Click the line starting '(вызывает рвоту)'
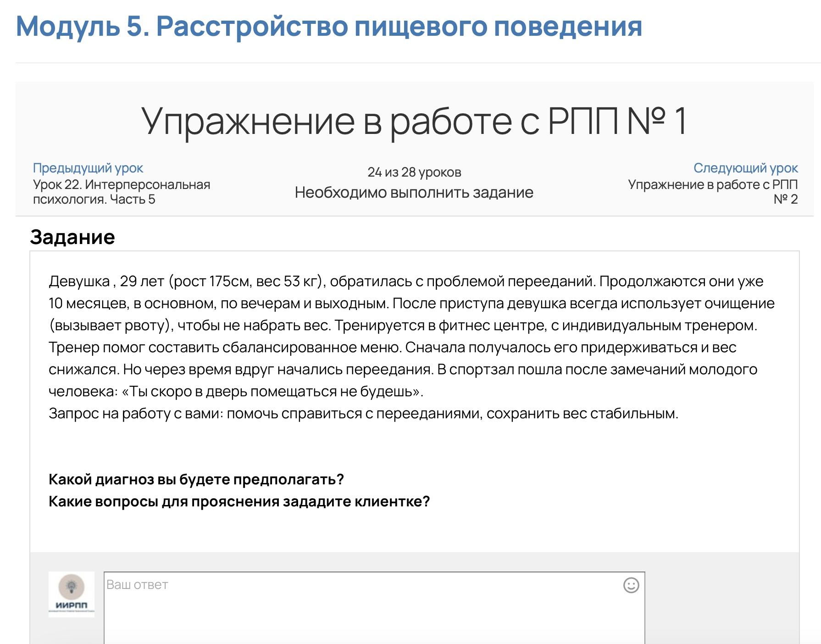This screenshot has width=821, height=644. (403, 325)
